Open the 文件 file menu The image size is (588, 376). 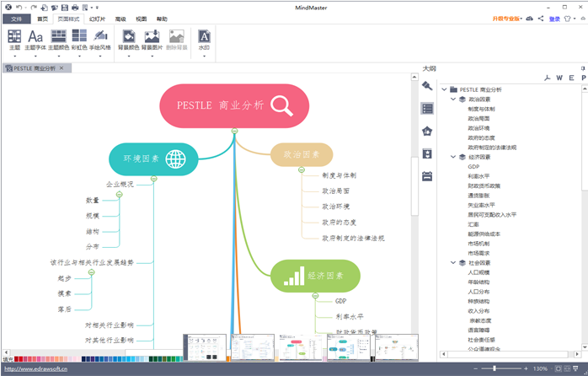[17, 19]
